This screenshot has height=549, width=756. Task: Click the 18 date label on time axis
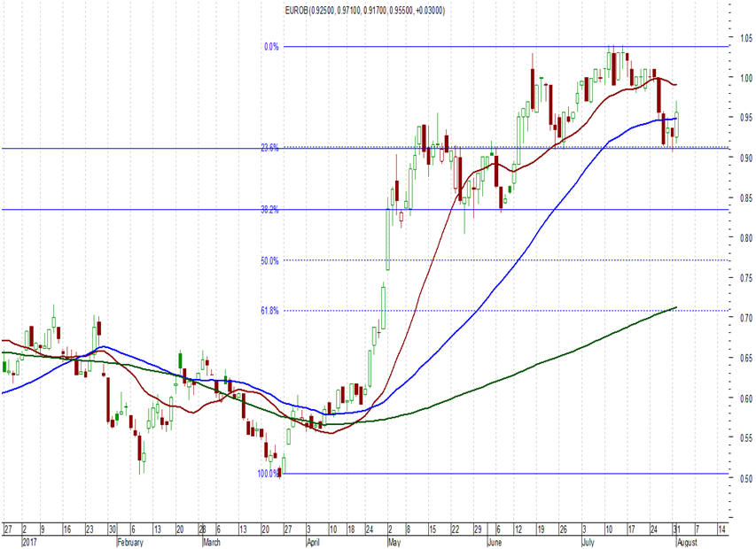tap(351, 530)
